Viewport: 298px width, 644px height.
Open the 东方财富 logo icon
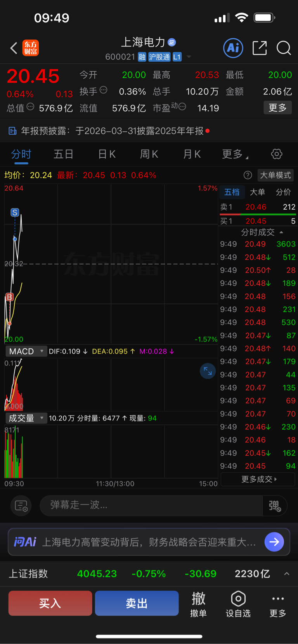[x=31, y=48]
